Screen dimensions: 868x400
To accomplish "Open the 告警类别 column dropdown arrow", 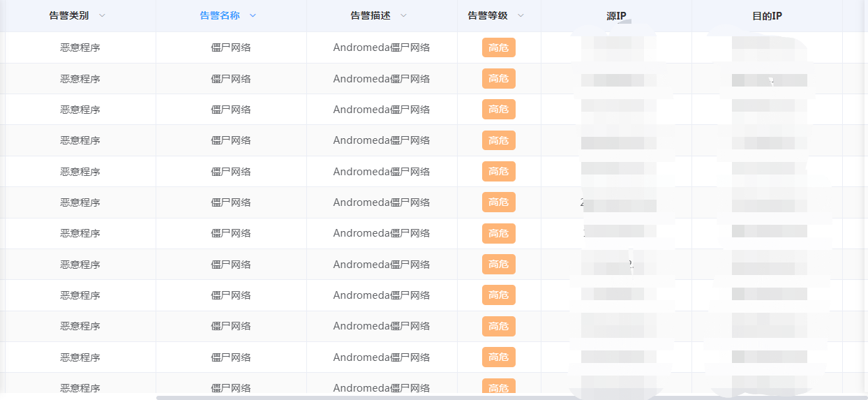I will (103, 15).
